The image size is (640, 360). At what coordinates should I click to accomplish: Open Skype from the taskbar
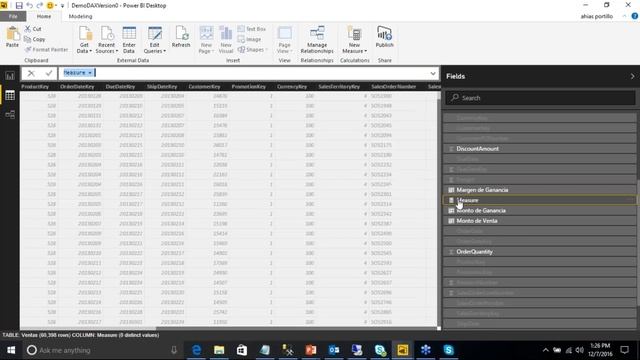click(449, 350)
